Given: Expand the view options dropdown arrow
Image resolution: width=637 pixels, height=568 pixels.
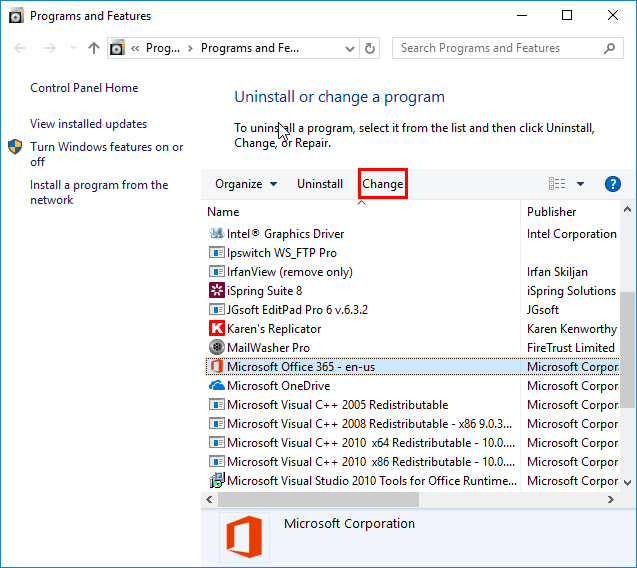Looking at the screenshot, I should pyautogui.click(x=580, y=184).
